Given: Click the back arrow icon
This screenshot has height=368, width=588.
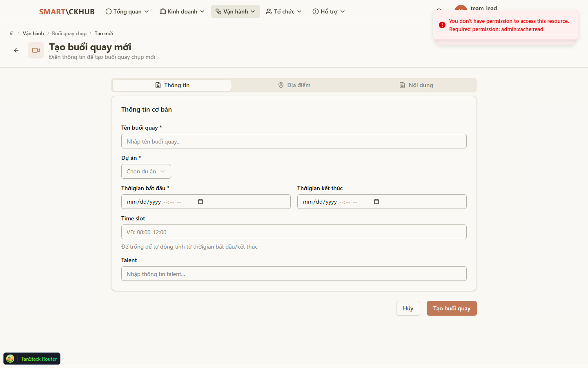Looking at the screenshot, I should click(x=16, y=50).
